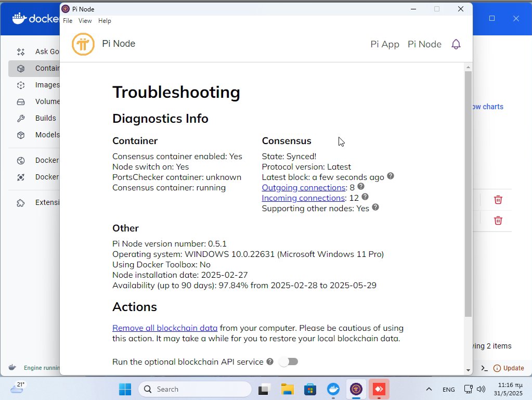Click help icon next to Outgoing connections
Screen dimensions: 532x400
361,187
